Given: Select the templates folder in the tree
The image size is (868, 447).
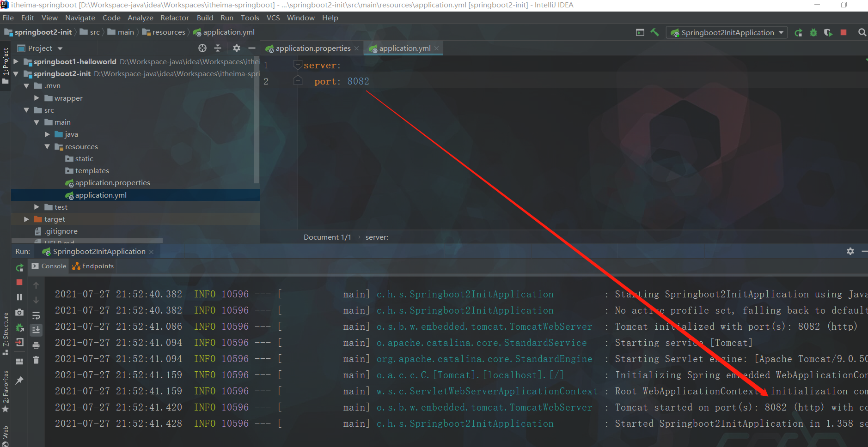Looking at the screenshot, I should [x=92, y=171].
